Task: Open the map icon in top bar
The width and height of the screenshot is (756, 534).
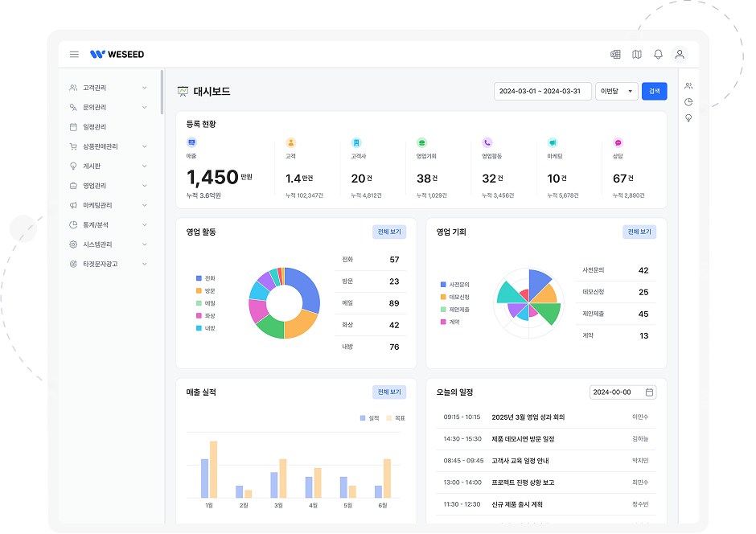Action: [637, 55]
